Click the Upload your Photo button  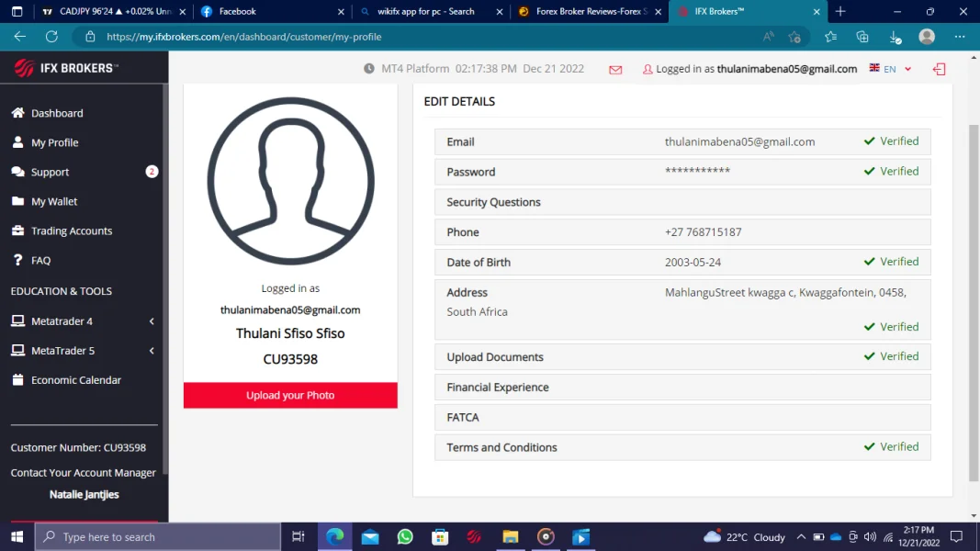290,396
